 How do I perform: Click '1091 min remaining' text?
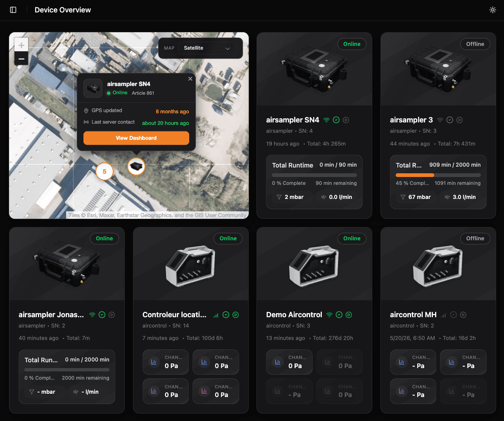click(x=457, y=183)
